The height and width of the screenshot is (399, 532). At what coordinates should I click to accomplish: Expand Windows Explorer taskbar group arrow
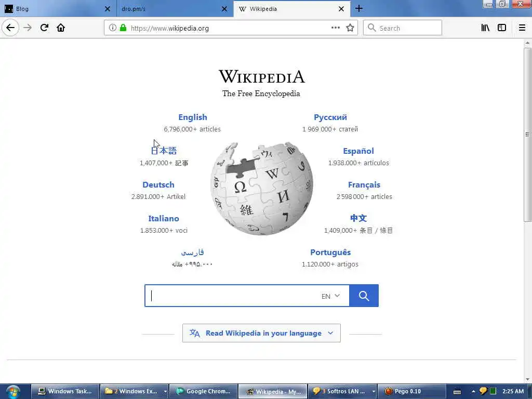(x=165, y=392)
